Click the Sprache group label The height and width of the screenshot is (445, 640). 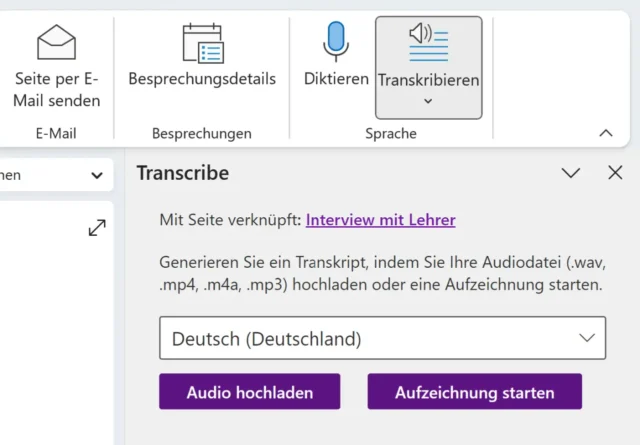tap(391, 133)
